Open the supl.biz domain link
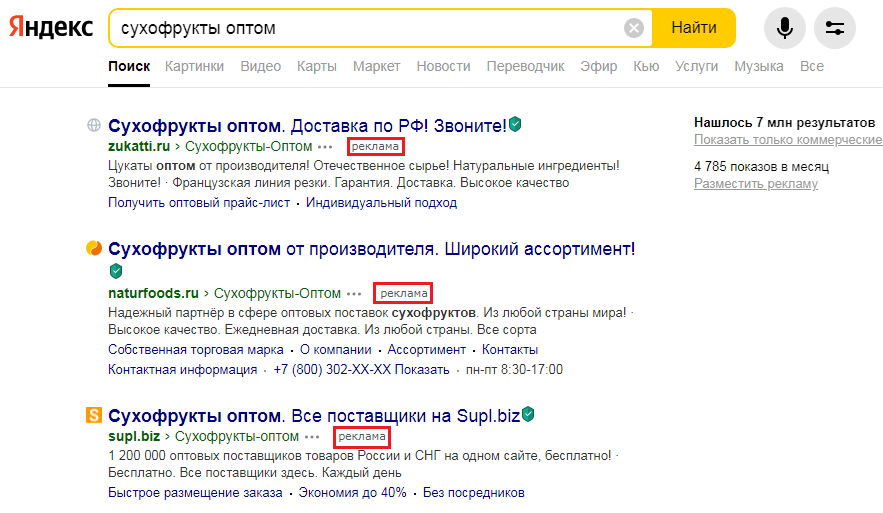 [x=134, y=436]
